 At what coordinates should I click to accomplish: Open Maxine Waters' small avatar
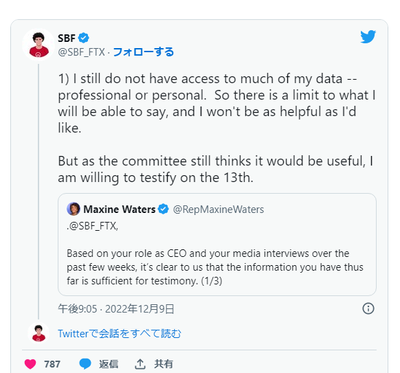tap(73, 209)
